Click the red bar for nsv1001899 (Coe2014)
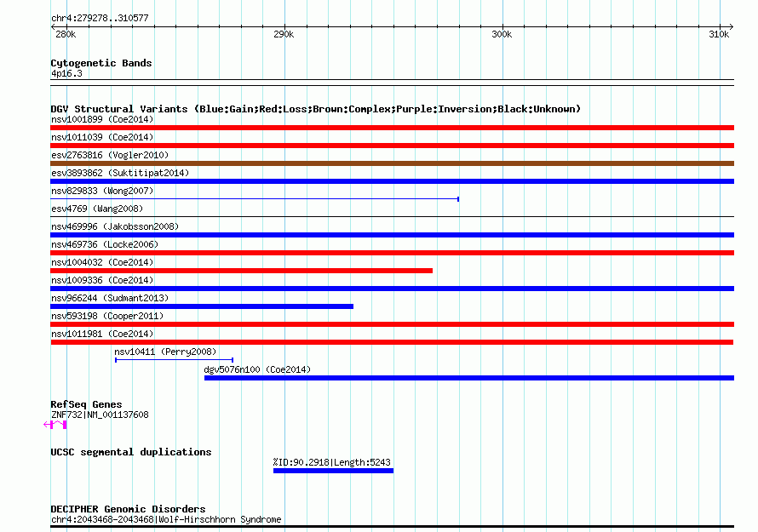Viewport: 758px width, 532px height. (392, 128)
